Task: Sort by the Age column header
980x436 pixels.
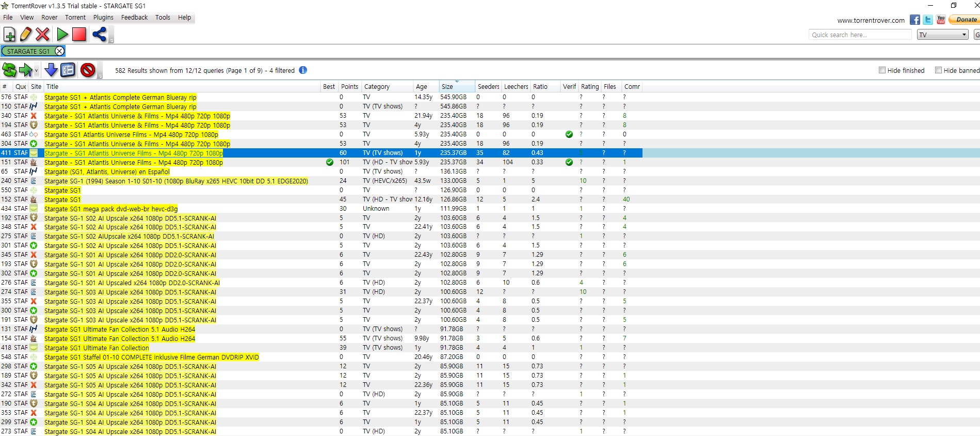Action: tap(426, 86)
